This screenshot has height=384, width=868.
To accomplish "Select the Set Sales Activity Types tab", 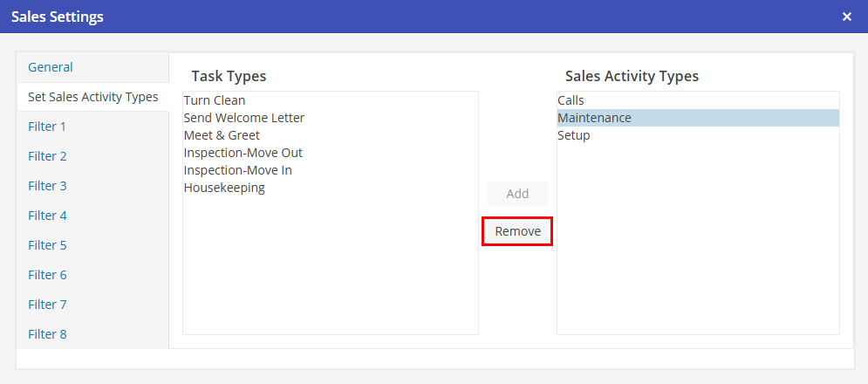I will click(x=92, y=97).
